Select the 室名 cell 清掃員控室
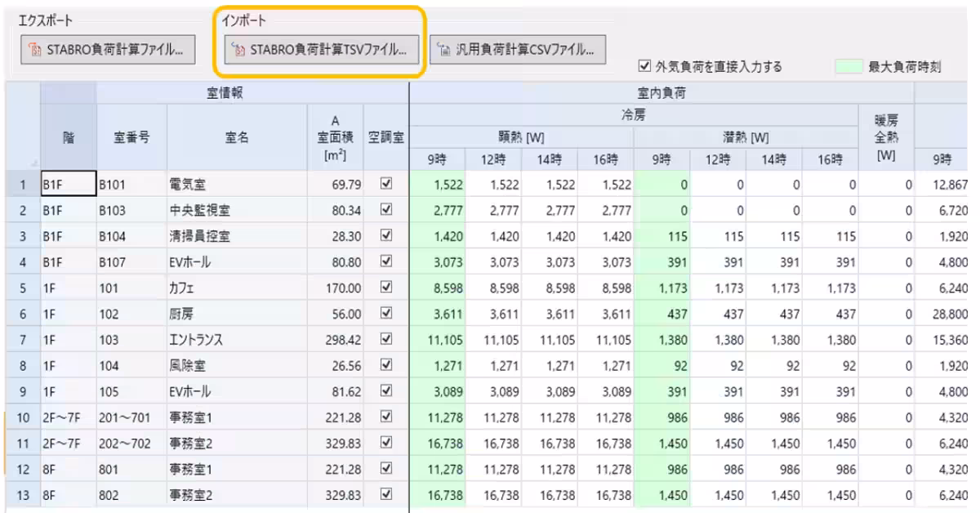 [237, 237]
